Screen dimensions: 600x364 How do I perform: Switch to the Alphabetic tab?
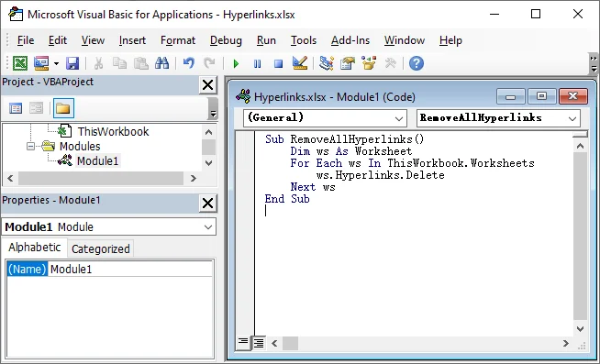[x=35, y=248]
